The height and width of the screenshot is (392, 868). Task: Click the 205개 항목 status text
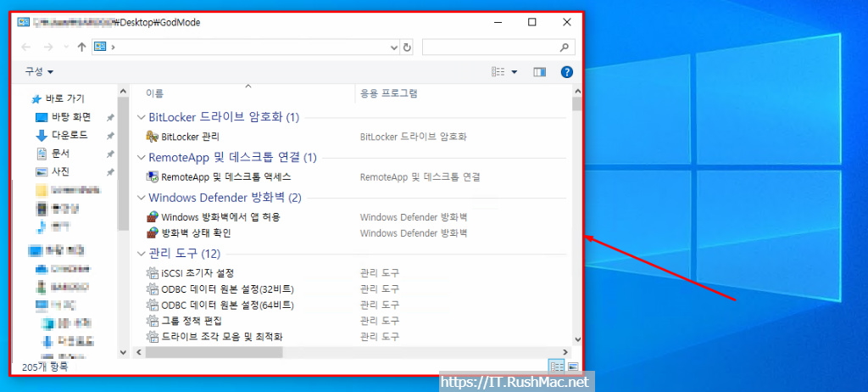click(x=45, y=367)
